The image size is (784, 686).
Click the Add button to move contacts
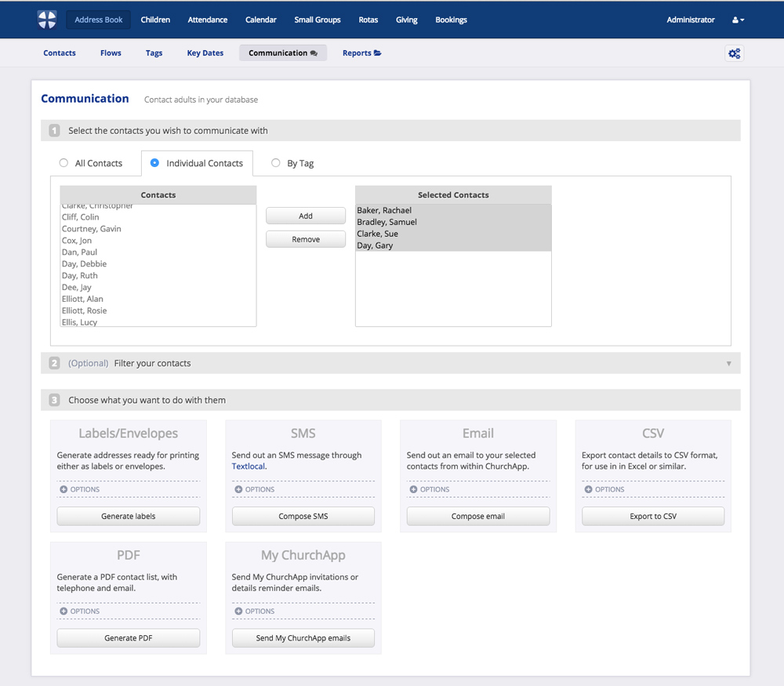305,215
